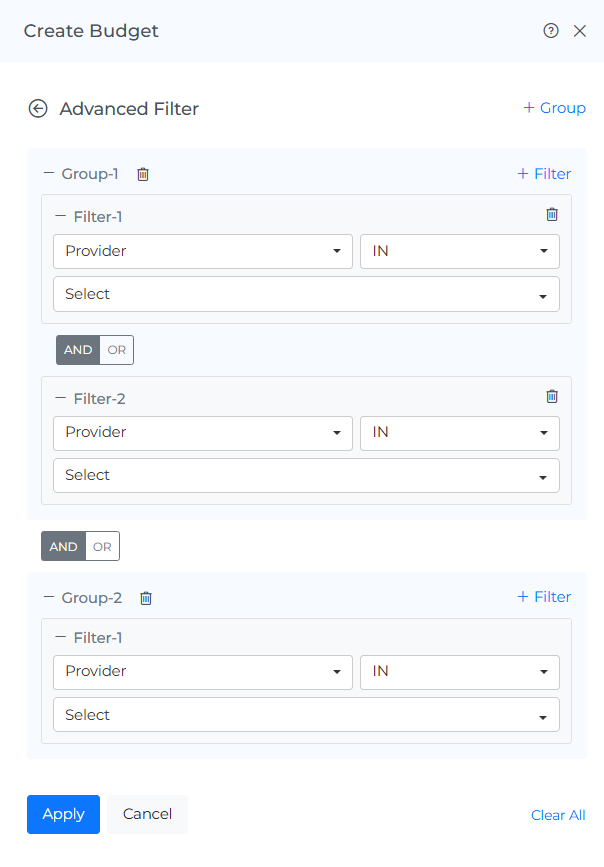Select AND between Filter-1 and Filter-2
This screenshot has width=604, height=867.
(x=78, y=350)
